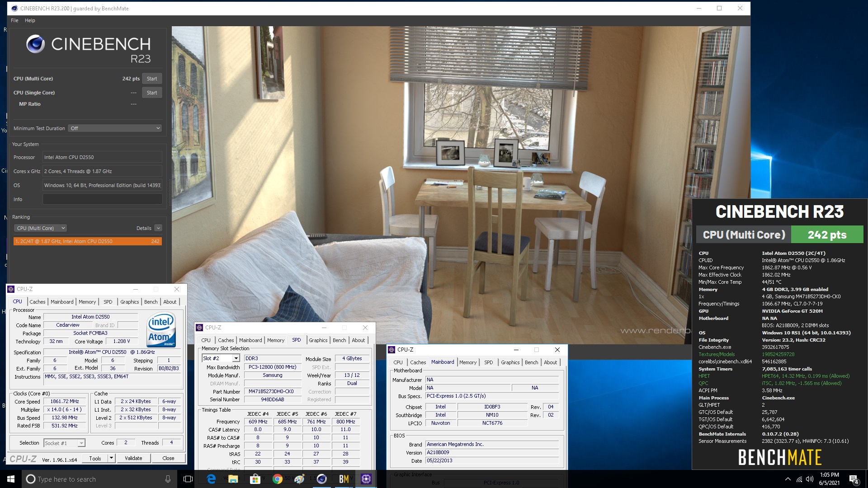Click the Module Manuf. Samsung value

[x=272, y=375]
